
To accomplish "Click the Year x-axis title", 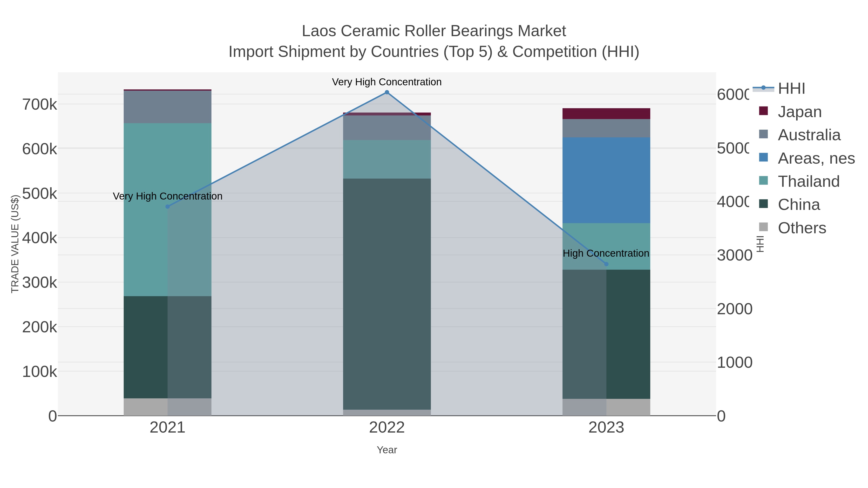I will [387, 450].
